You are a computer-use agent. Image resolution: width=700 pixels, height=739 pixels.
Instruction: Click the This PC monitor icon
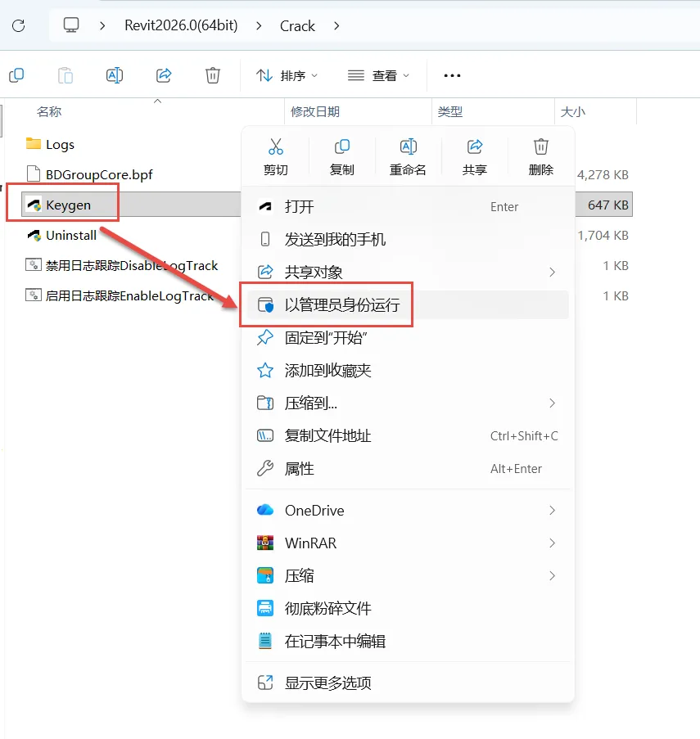tap(71, 25)
